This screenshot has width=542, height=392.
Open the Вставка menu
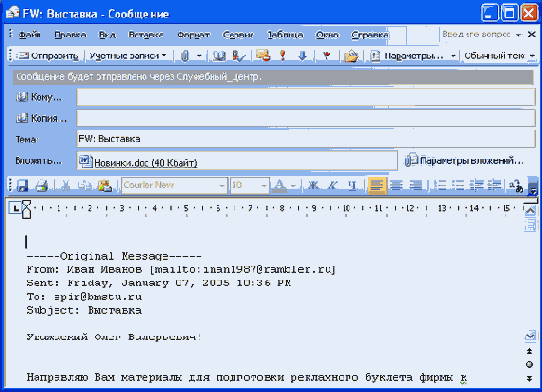click(146, 35)
